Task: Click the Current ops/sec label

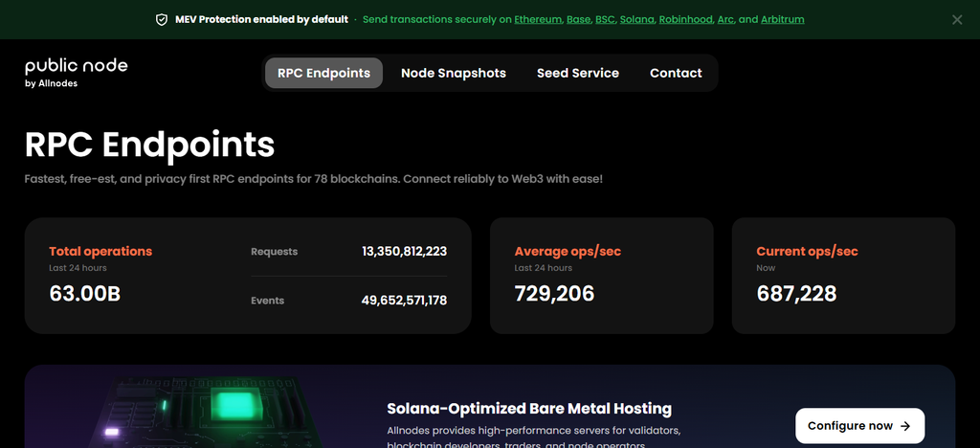Action: (x=807, y=251)
